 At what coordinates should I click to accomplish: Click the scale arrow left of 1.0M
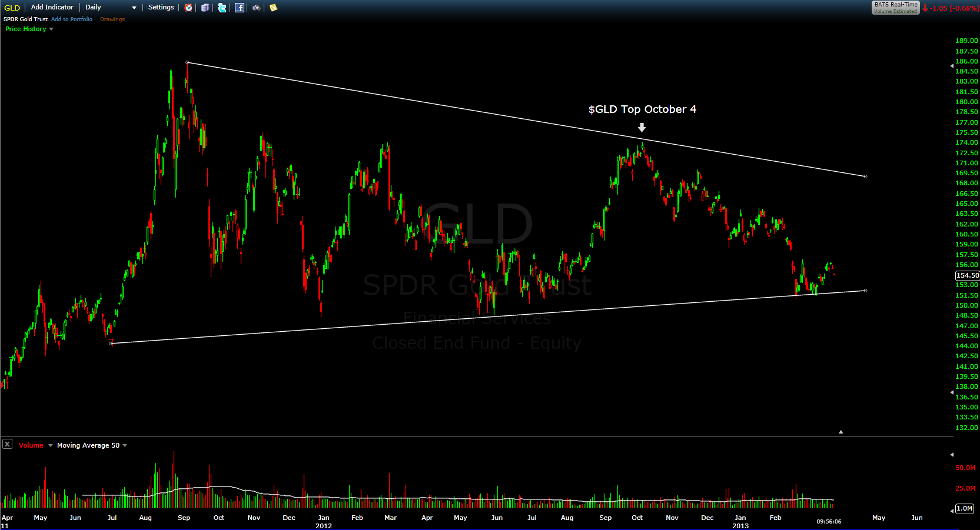(x=952, y=511)
